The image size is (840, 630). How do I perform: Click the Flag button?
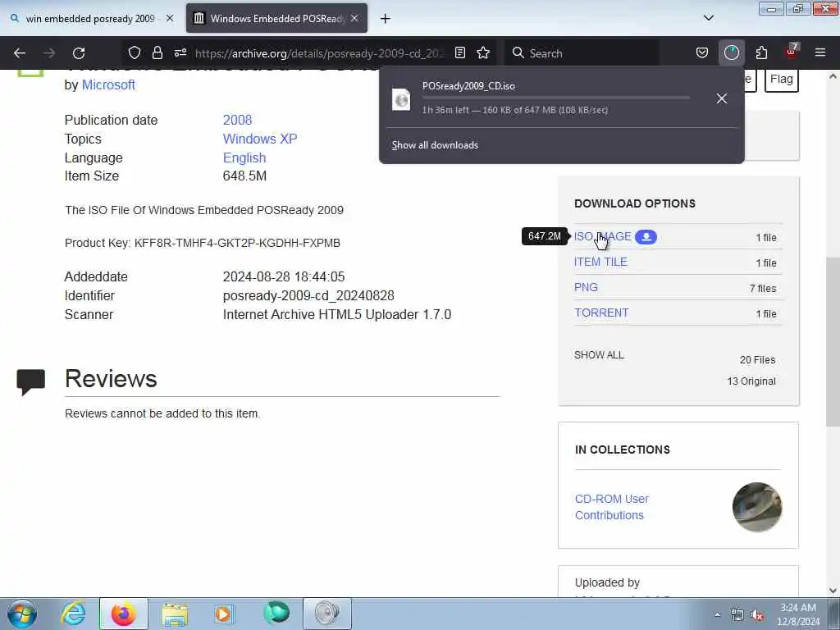[x=782, y=80]
